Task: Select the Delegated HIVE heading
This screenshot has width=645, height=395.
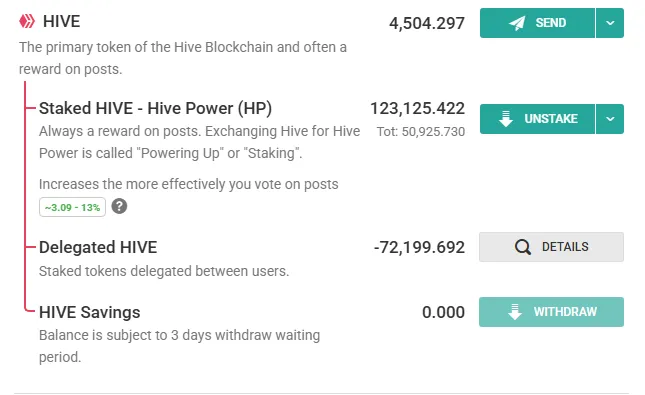Action: tap(98, 248)
